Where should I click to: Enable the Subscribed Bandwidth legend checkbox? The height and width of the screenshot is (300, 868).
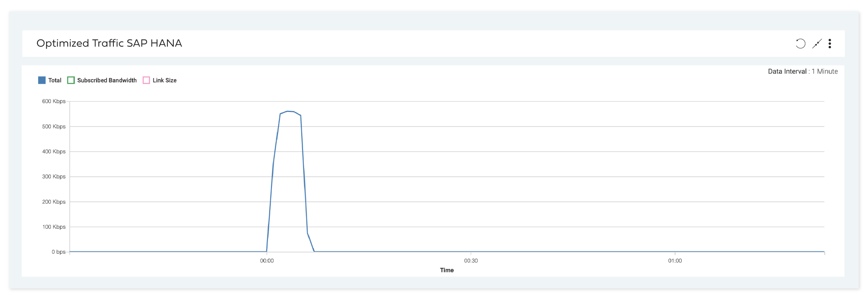click(x=71, y=80)
